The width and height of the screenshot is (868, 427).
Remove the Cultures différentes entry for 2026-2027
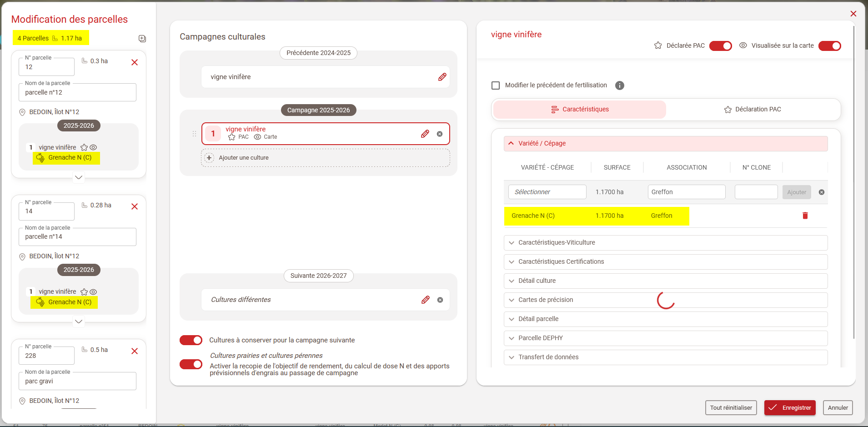440,300
